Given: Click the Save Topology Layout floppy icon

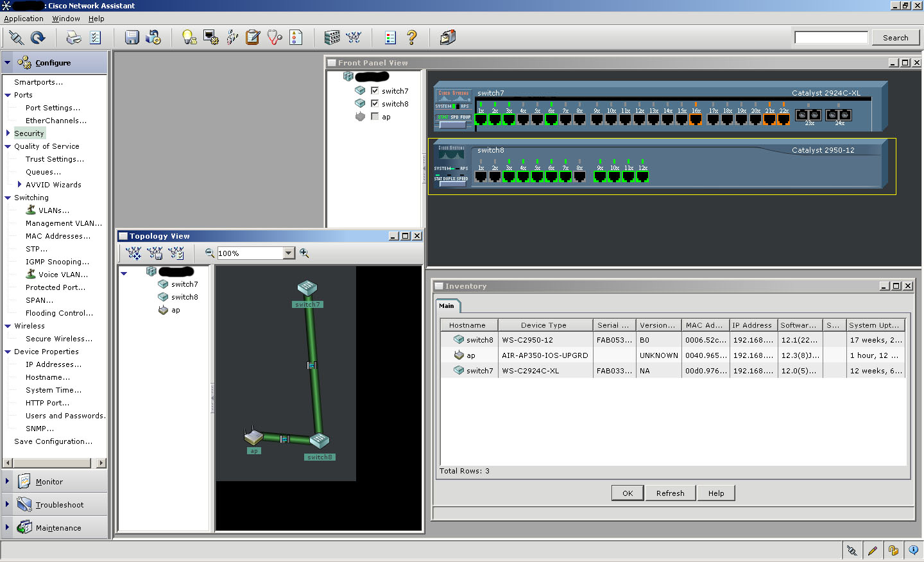Looking at the screenshot, I should pos(155,253).
